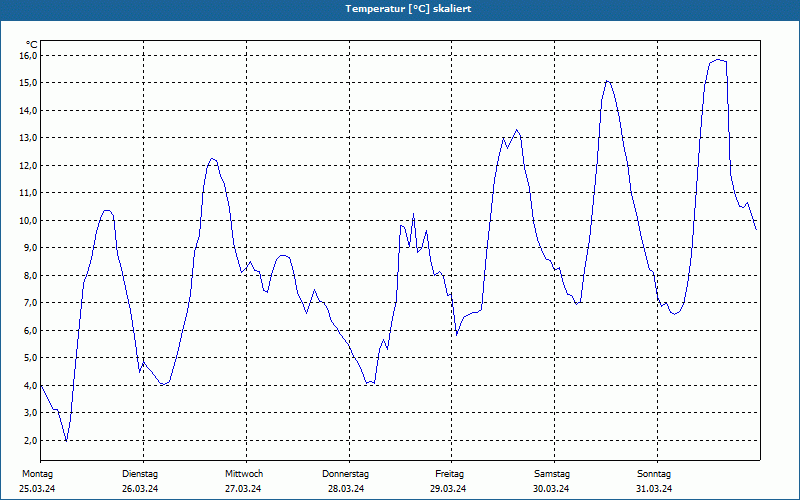
Task: Select the Donnerstag day label
Action: pos(345,474)
